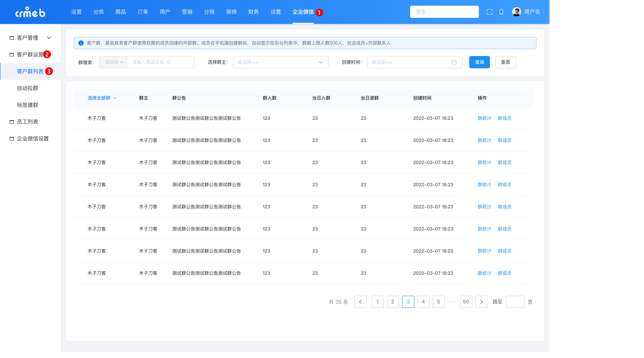The height and width of the screenshot is (358, 644).
Task: Click 群统计 in the second table row
Action: pyautogui.click(x=484, y=140)
